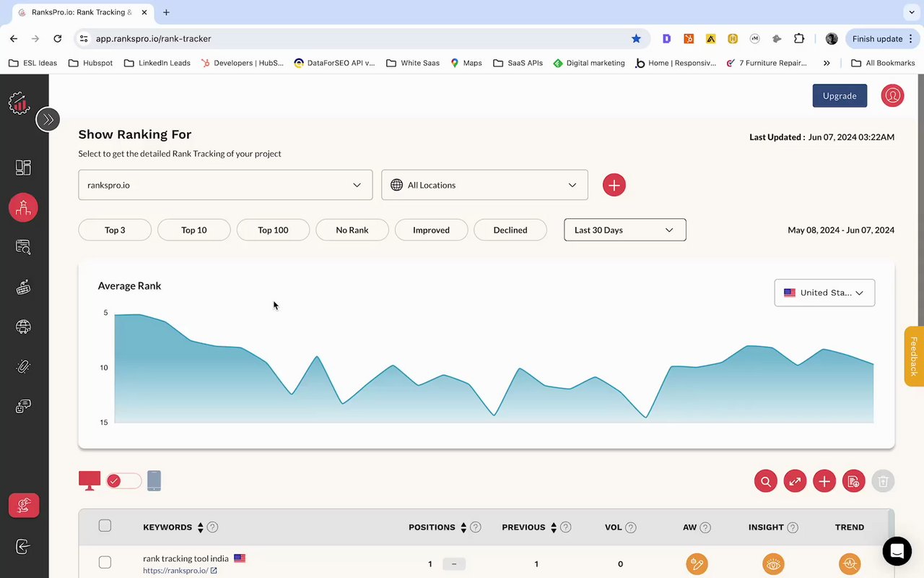Open the globe icon in the left sidebar
This screenshot has height=578, width=924.
click(x=23, y=327)
